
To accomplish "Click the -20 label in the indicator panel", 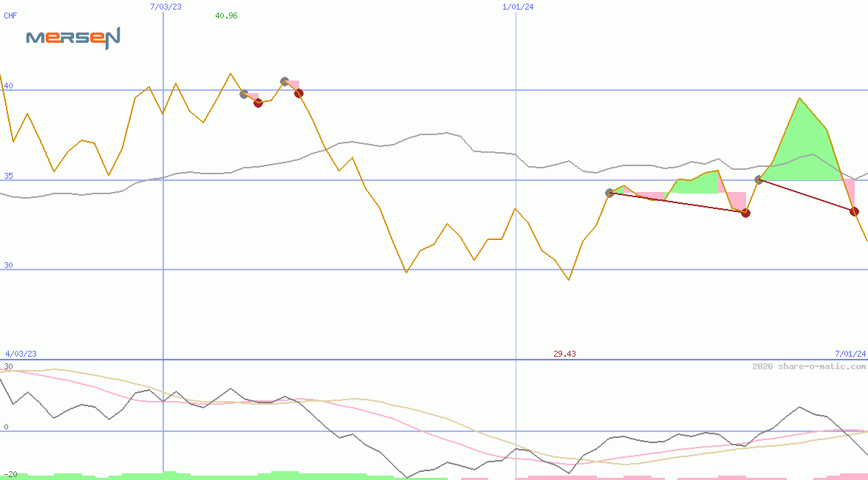I will pos(10,473).
